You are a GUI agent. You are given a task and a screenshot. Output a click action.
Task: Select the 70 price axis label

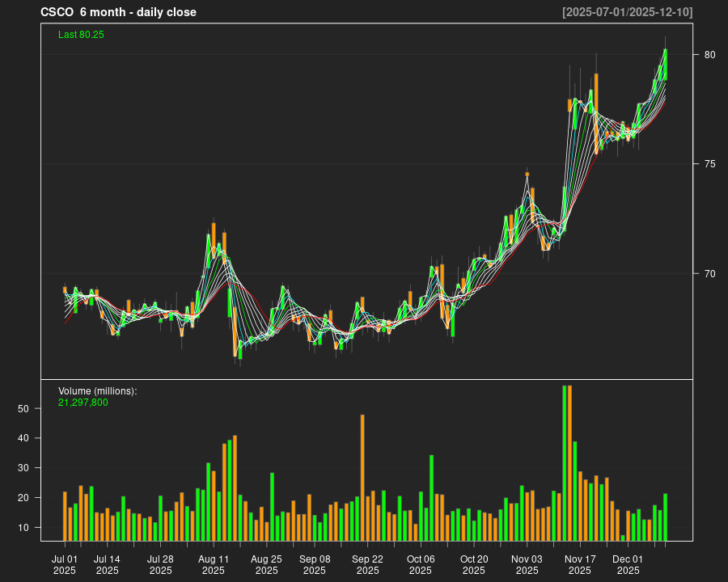pos(709,273)
